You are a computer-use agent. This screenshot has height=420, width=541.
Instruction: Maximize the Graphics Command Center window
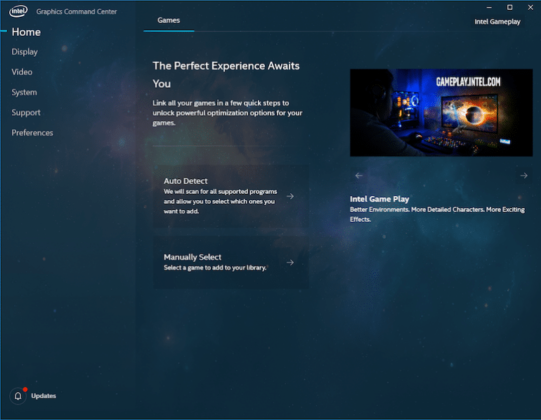(x=510, y=7)
